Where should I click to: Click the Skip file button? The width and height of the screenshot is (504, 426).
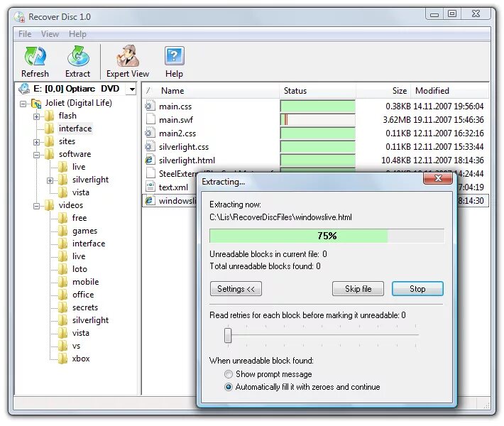tap(358, 289)
